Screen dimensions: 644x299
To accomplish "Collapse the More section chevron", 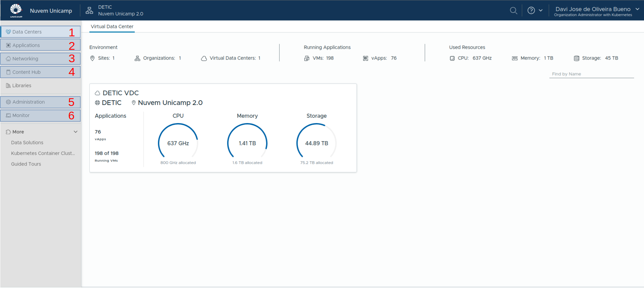I will tap(76, 132).
